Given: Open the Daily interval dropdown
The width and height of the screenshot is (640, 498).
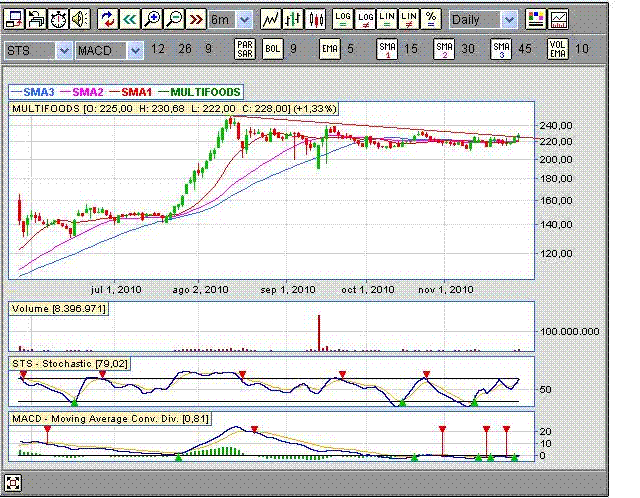Looking at the screenshot, I should (x=508, y=19).
